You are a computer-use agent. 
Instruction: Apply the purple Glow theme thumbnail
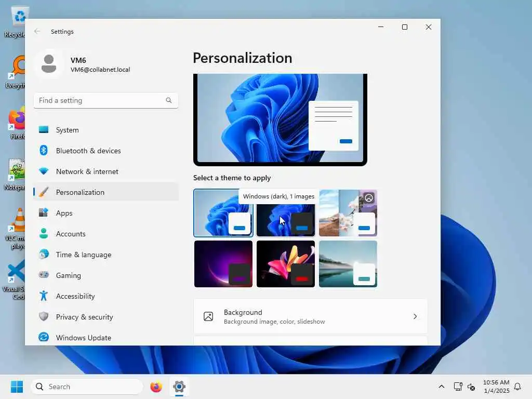[223, 263]
